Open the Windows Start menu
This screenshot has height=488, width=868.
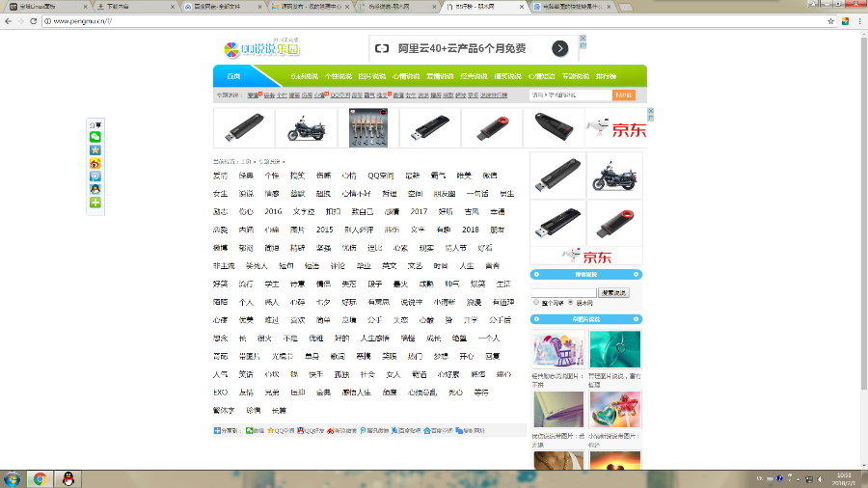point(13,479)
